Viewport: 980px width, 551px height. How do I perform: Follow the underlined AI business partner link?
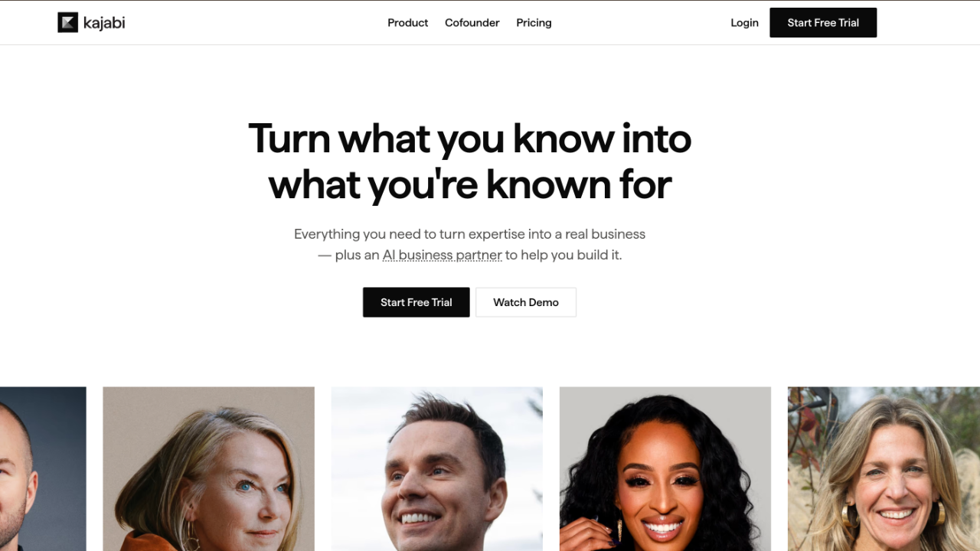coord(443,255)
